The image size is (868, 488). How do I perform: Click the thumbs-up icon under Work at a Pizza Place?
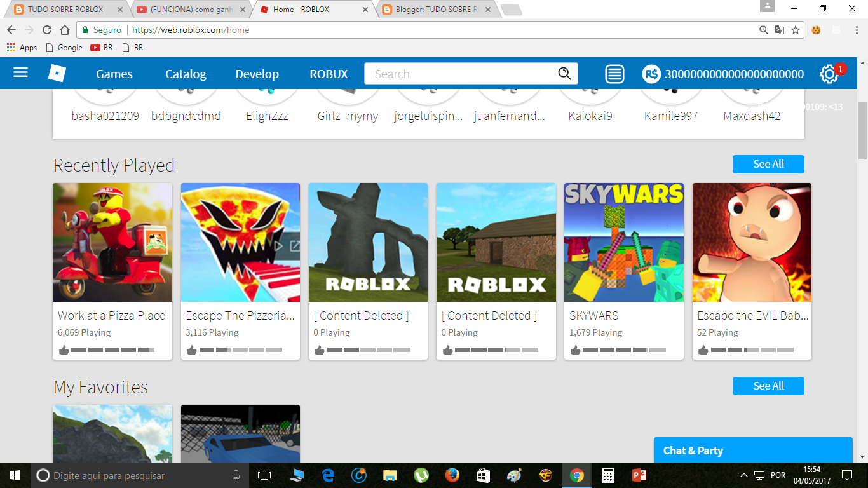click(x=64, y=350)
